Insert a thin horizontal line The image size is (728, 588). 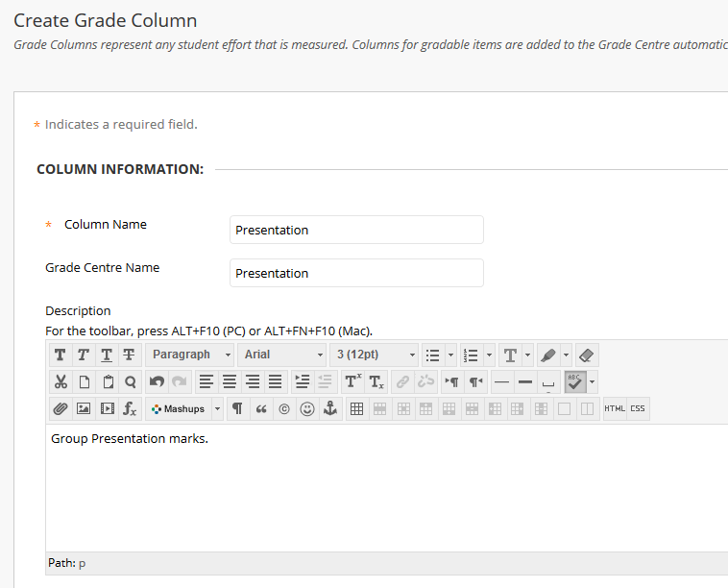(502, 382)
